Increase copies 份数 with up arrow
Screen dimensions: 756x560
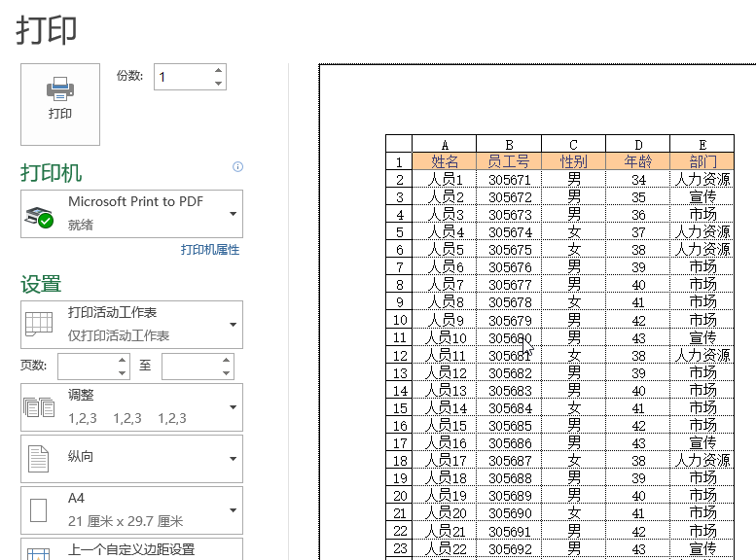click(x=219, y=71)
